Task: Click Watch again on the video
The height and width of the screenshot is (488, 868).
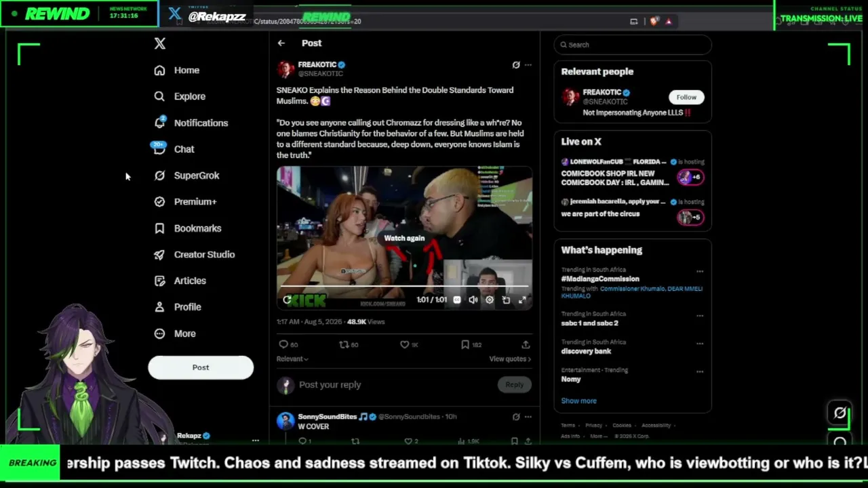Action: pyautogui.click(x=404, y=238)
